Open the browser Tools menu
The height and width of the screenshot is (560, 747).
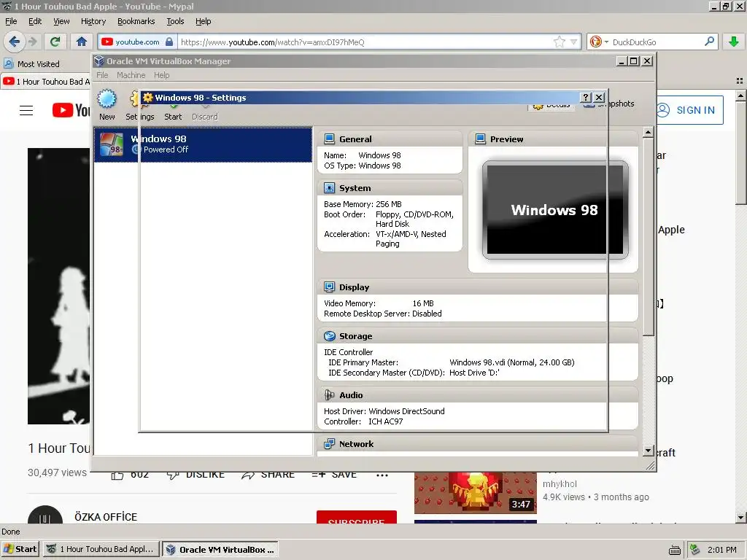pos(175,21)
